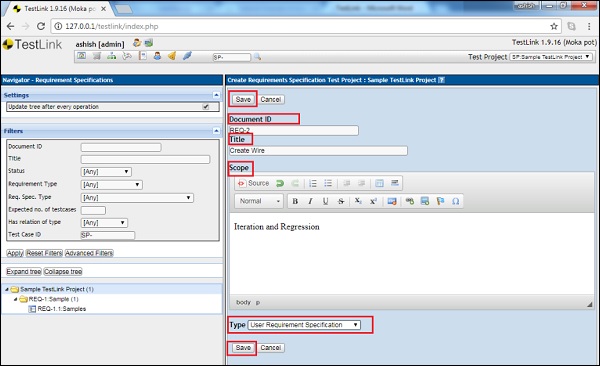Click the bottom Cancel button
600x366 pixels.
click(271, 348)
